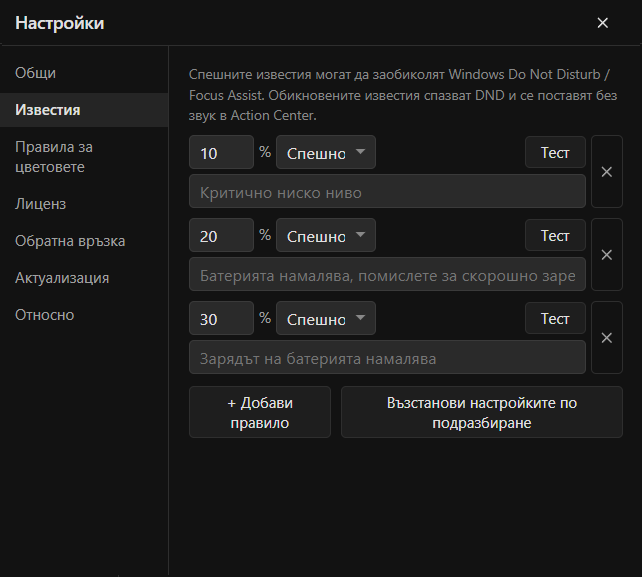Click the Добави правило button

coord(260,412)
